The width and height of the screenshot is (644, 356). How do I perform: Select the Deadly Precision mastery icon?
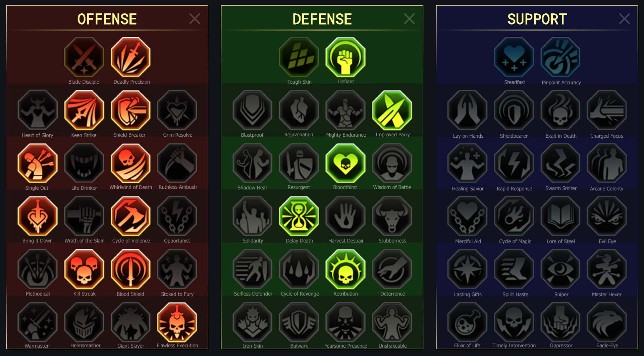[131, 57]
